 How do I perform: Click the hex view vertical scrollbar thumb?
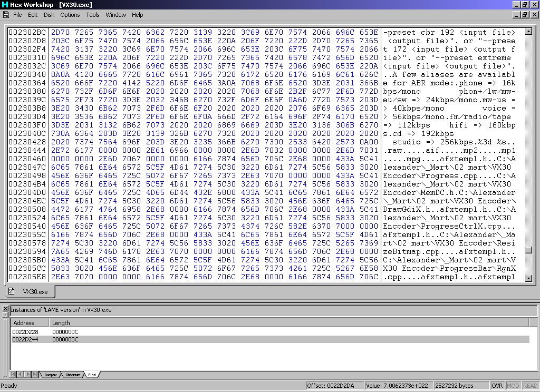[x=528, y=250]
